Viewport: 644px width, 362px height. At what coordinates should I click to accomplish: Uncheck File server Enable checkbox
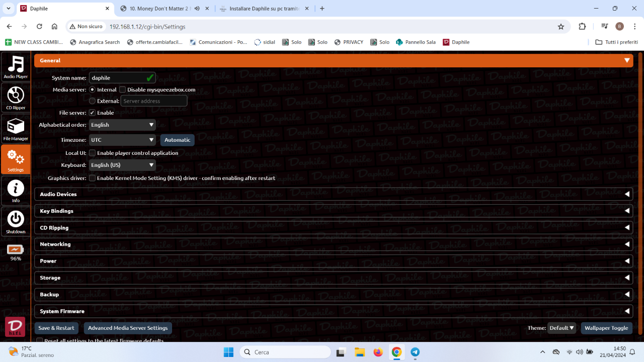(92, 113)
